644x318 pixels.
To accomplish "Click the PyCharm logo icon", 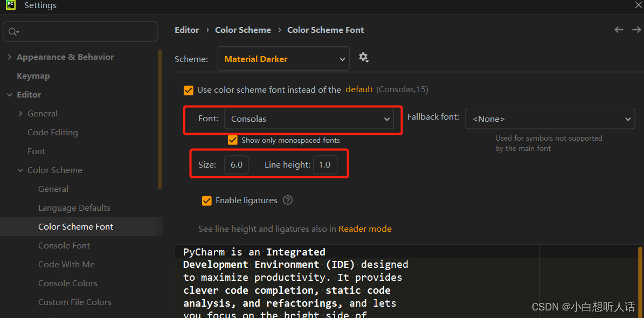I will 11,5.
